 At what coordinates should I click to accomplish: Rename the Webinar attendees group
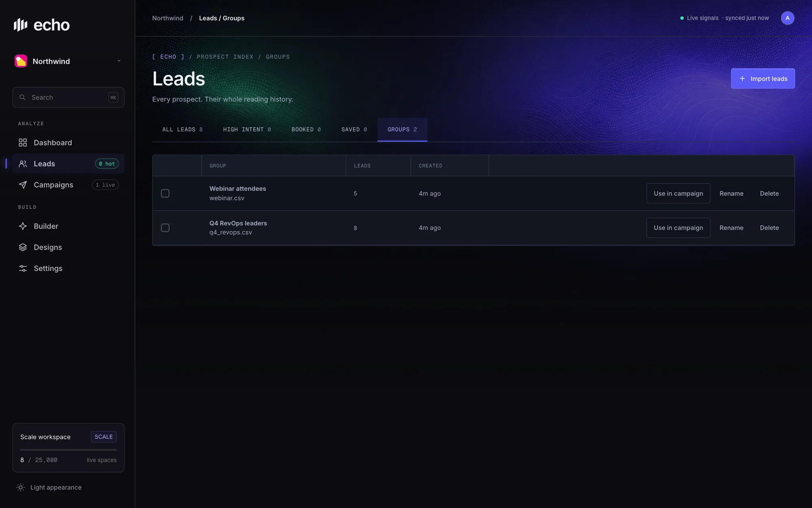pyautogui.click(x=731, y=193)
